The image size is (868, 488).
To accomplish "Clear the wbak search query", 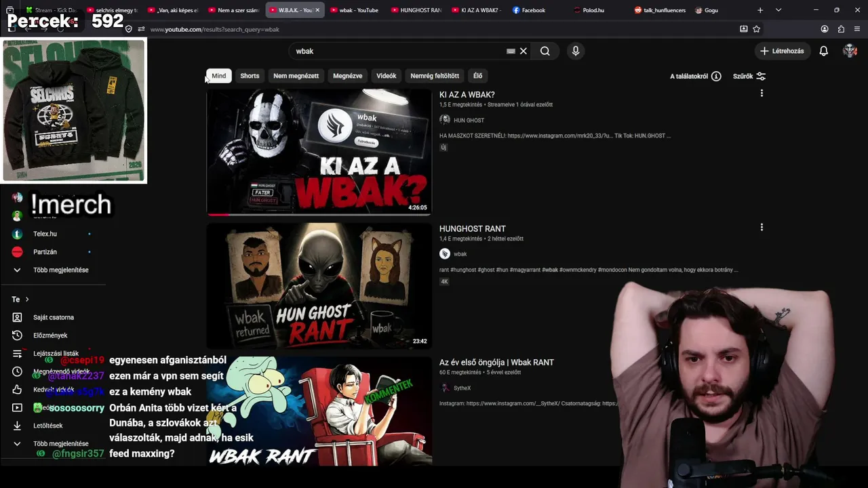I will pos(524,51).
